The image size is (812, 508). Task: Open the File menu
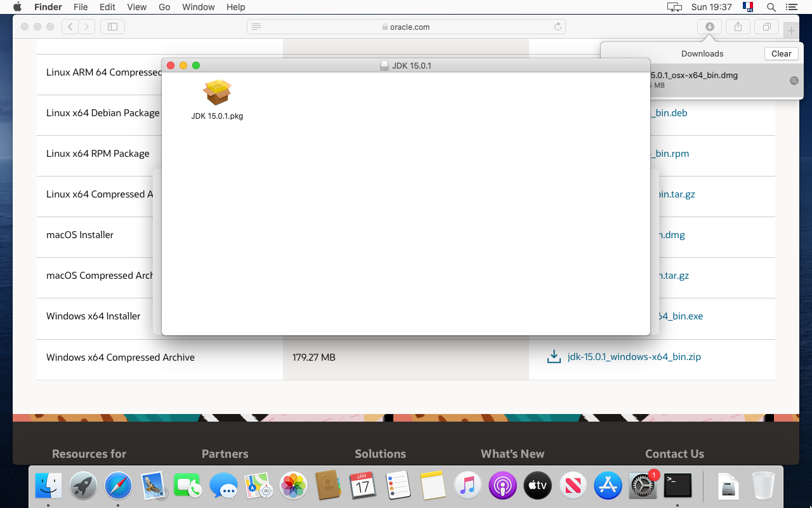click(x=81, y=7)
